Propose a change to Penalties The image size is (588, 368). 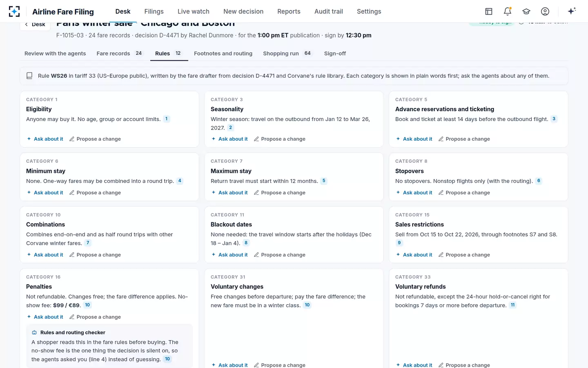click(95, 317)
